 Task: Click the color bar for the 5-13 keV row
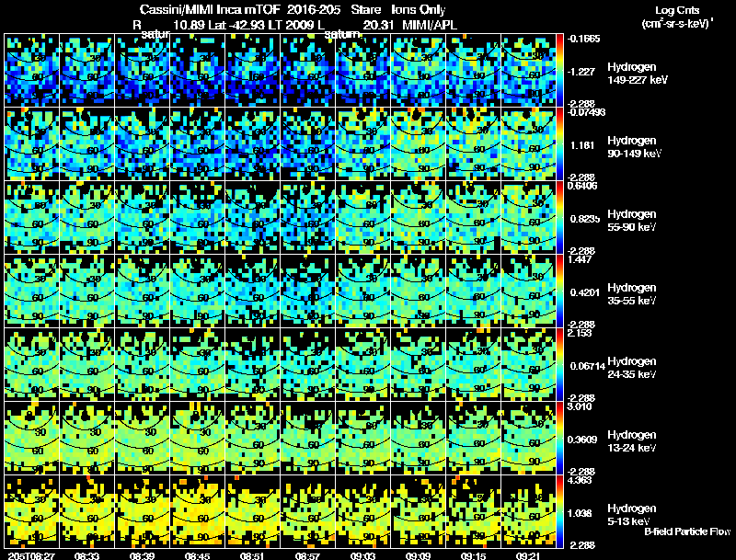click(x=559, y=511)
